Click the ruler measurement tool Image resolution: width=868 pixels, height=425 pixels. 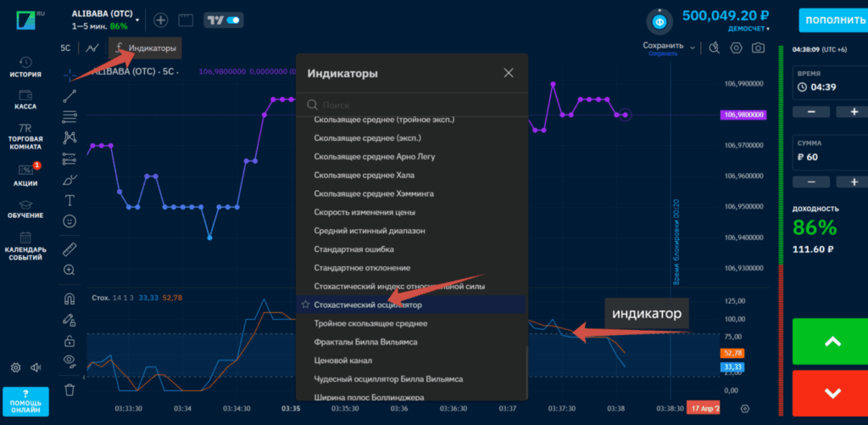[70, 249]
